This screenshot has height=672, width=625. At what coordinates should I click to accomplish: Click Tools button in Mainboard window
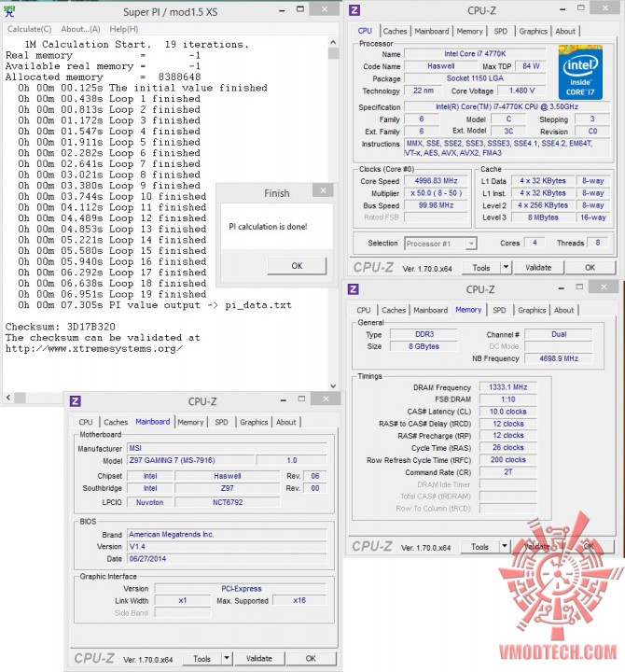click(201, 659)
